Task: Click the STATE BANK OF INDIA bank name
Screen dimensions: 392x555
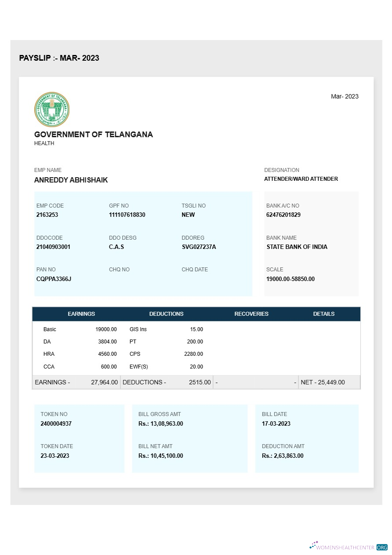Action: pos(297,247)
